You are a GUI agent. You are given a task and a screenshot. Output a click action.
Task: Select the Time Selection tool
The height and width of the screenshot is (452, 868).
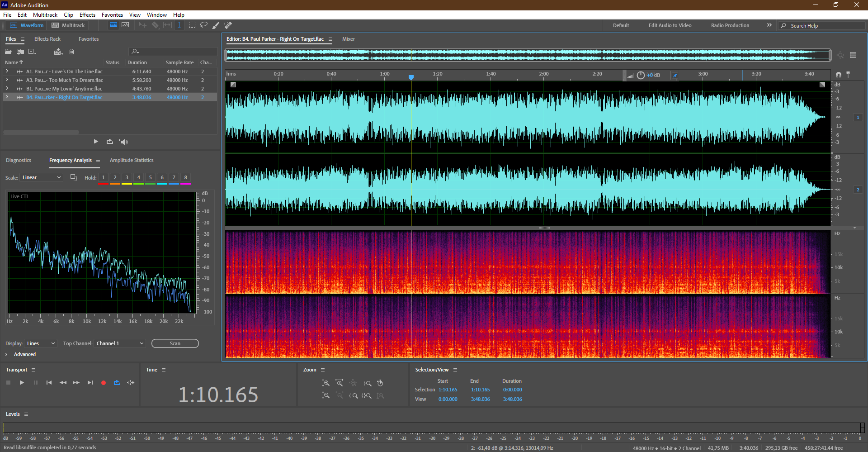(x=179, y=25)
